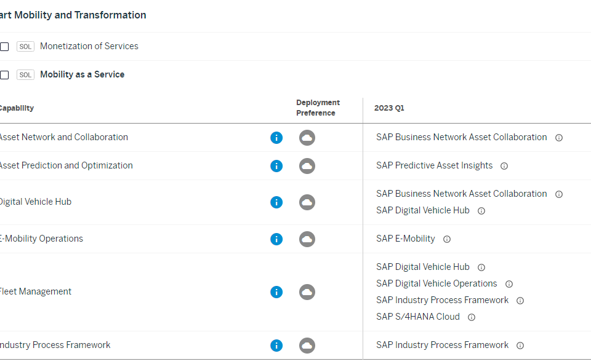Open the SAP S/4HANA Cloud product
This screenshot has height=364, width=591.
[x=417, y=317]
